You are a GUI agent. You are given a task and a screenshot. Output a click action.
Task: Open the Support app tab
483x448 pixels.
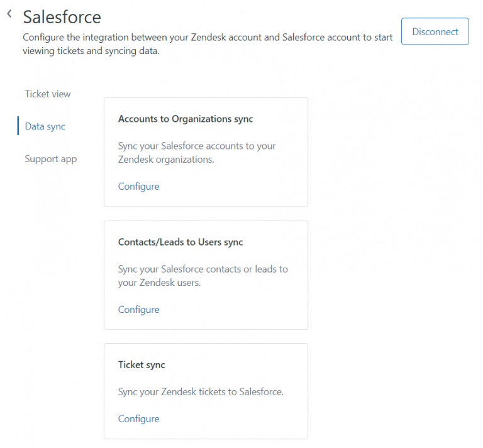point(51,159)
